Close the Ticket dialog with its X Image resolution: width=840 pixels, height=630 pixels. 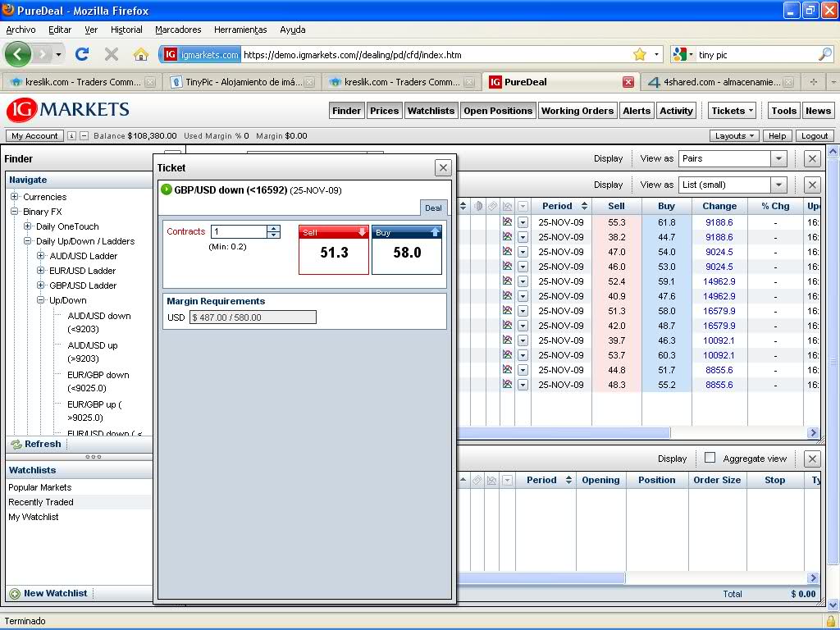pyautogui.click(x=443, y=168)
